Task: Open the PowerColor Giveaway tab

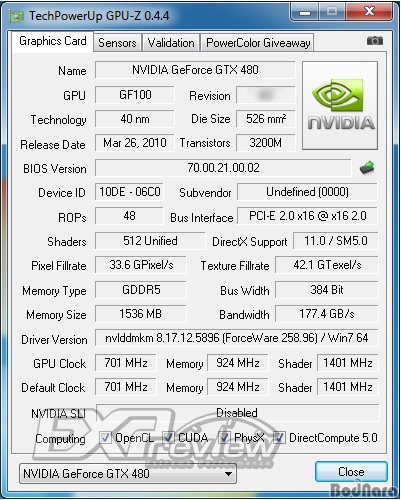Action: pos(258,43)
